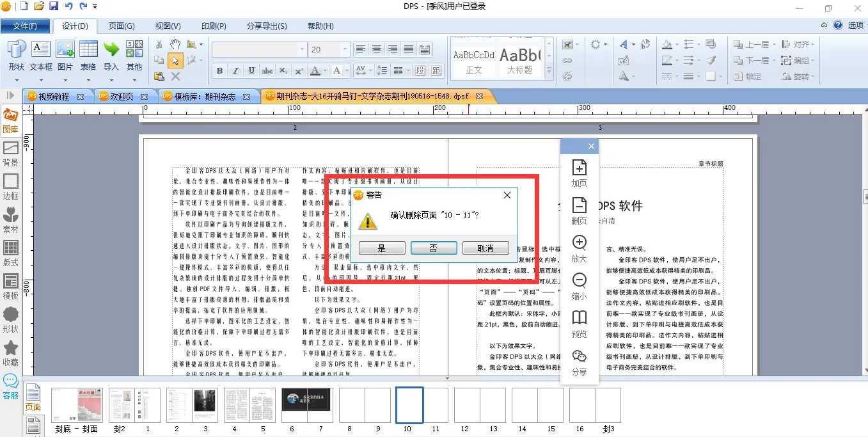Open the font color A swatch

click(315, 70)
